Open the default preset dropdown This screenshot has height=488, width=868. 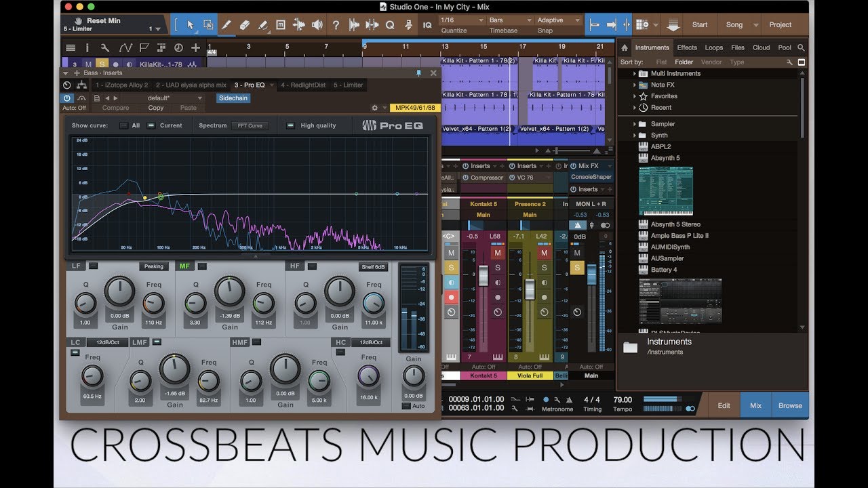click(x=163, y=98)
